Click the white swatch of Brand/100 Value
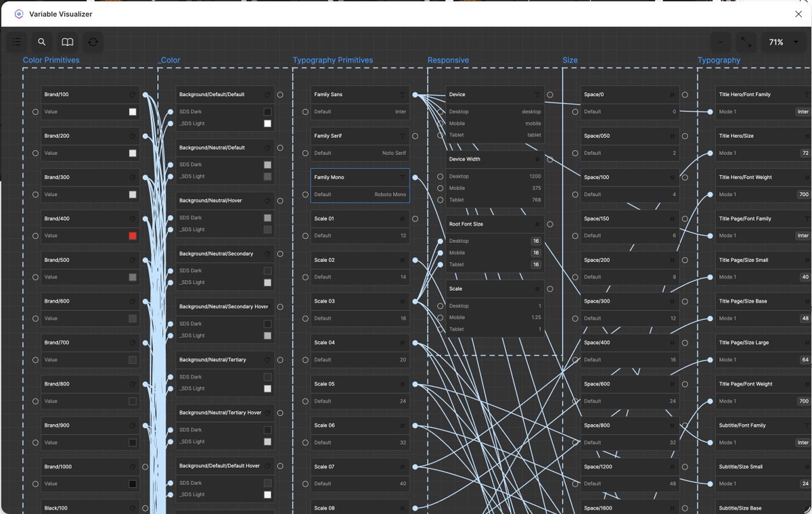This screenshot has width=812, height=514. [x=133, y=112]
